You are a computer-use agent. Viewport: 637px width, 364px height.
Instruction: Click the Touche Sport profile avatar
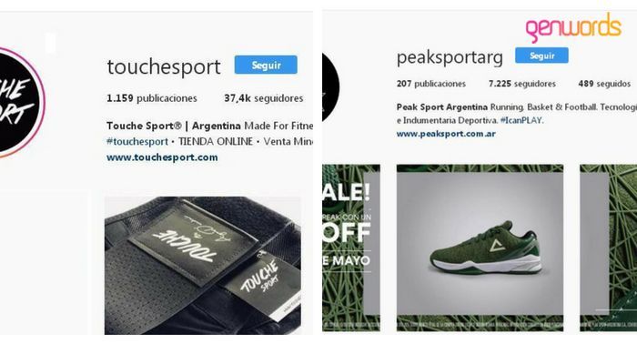[x=20, y=102]
